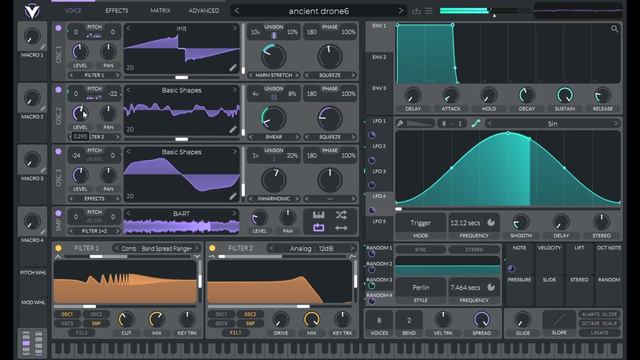Click the envelope SUSTAIN knob

565,95
